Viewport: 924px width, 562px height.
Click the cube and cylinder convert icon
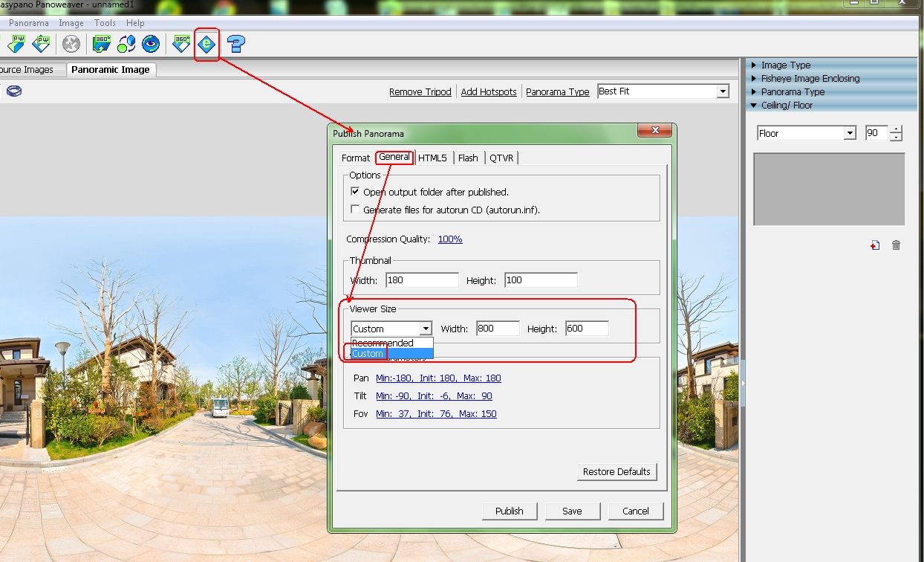tap(126, 45)
